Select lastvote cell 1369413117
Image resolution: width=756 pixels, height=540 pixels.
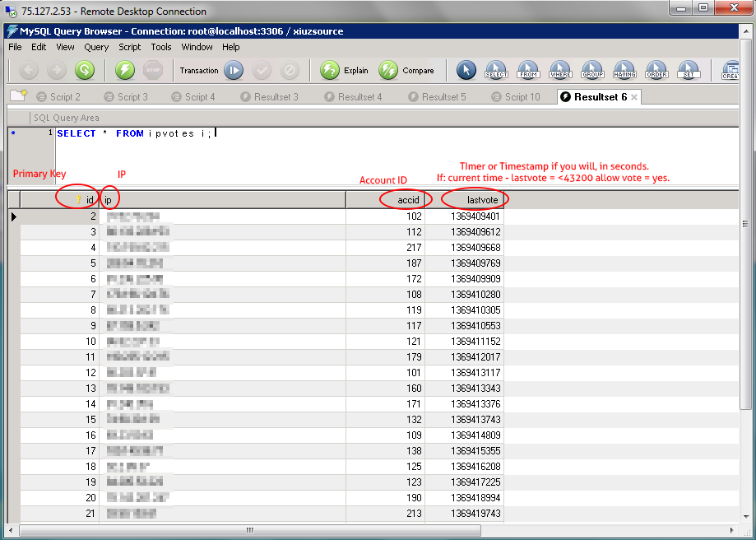click(x=464, y=373)
